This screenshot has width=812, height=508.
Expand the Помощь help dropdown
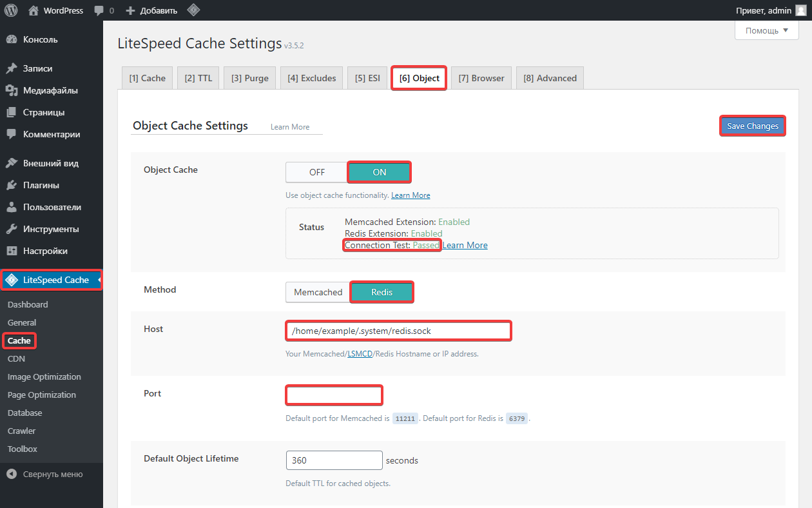tap(767, 30)
